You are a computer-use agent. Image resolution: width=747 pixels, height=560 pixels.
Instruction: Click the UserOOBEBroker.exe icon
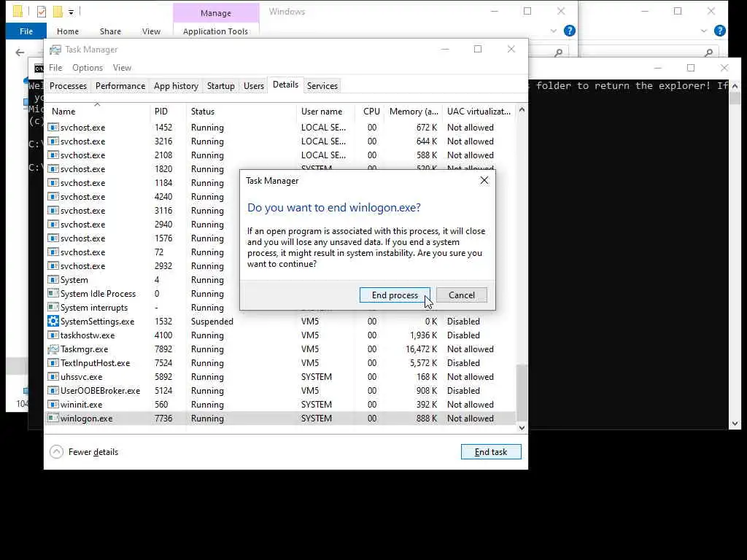point(53,391)
